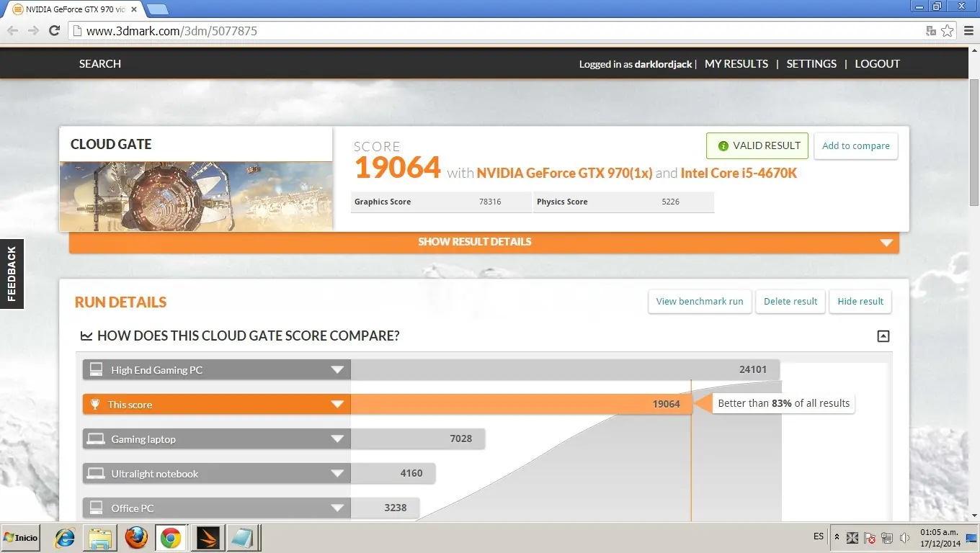Click the trophy icon on This score
This screenshot has height=553, width=980.
pos(95,404)
